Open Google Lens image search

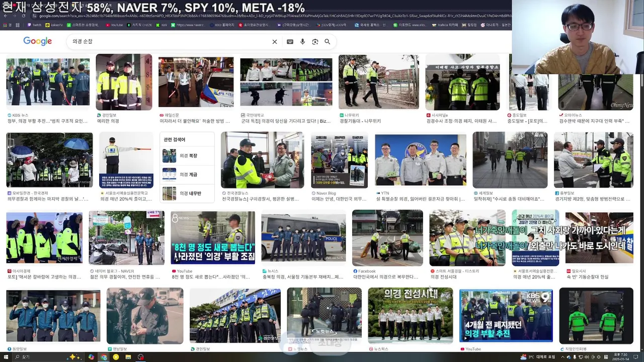315,42
